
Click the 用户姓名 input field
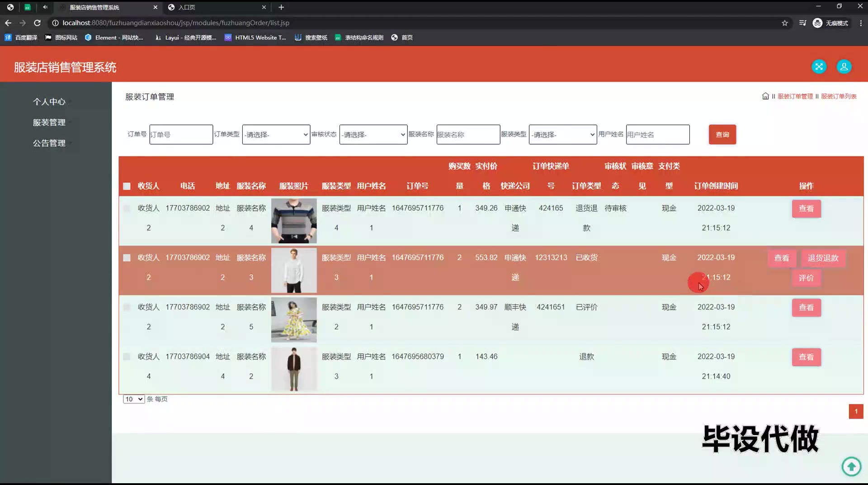657,134
